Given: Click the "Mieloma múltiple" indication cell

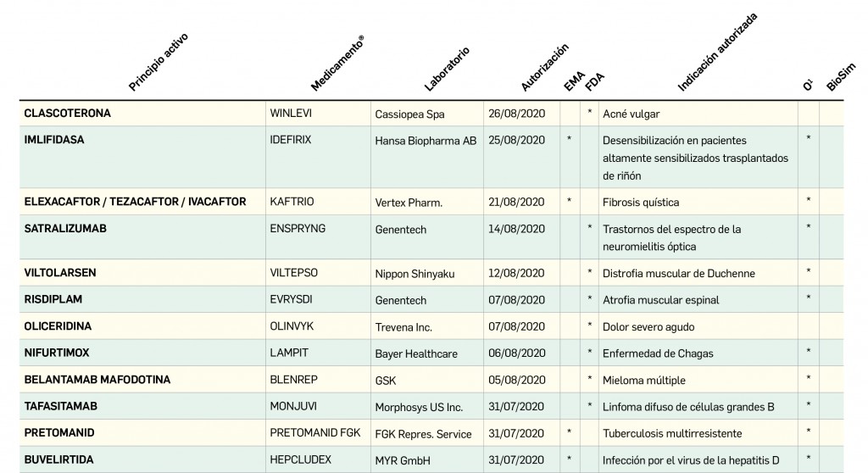Looking at the screenshot, I should coord(643,381).
